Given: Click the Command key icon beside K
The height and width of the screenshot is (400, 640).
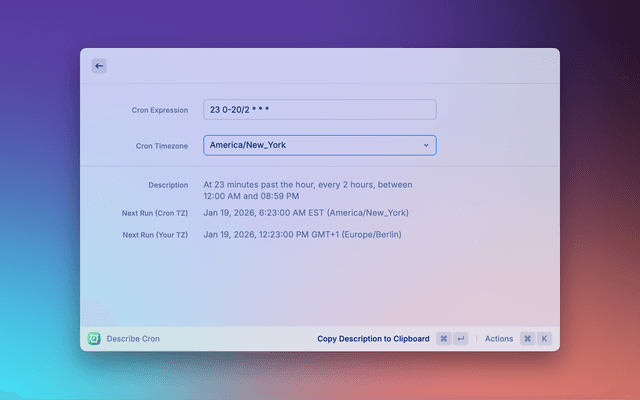Looking at the screenshot, I should click(x=527, y=339).
